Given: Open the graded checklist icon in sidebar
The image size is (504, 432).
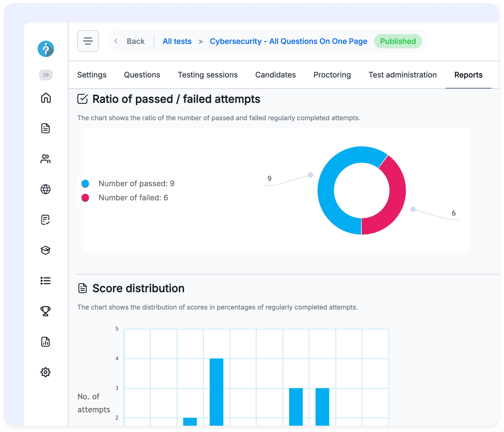Looking at the screenshot, I should (45, 220).
